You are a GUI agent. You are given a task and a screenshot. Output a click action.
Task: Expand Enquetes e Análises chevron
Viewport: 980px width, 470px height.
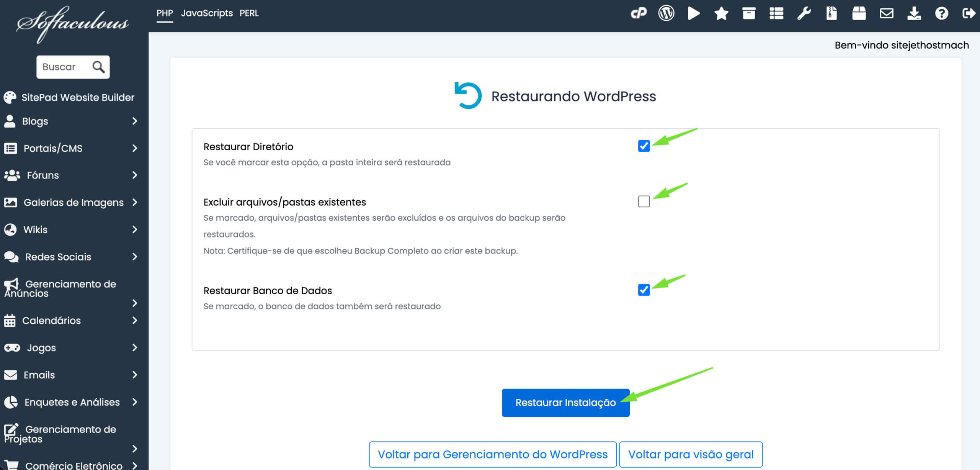point(135,402)
